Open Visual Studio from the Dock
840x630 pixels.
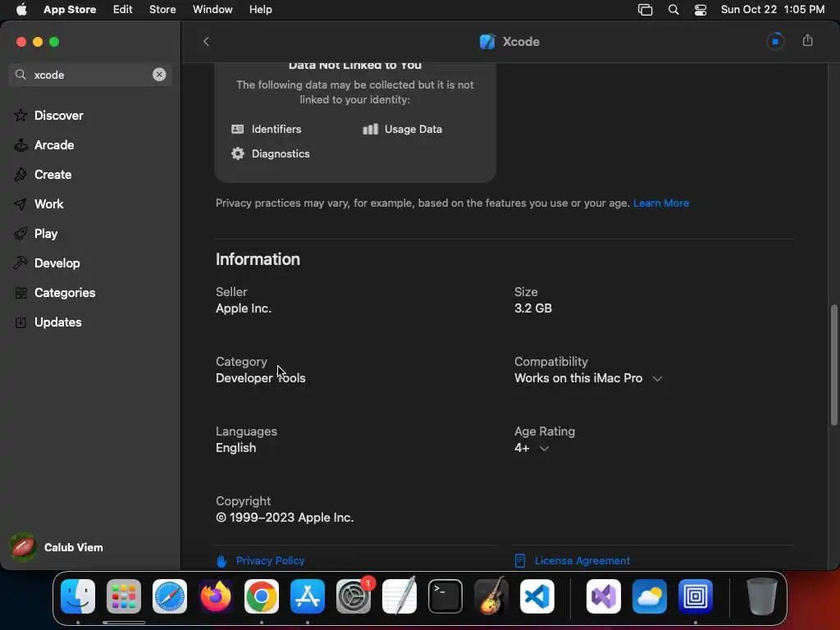(604, 596)
